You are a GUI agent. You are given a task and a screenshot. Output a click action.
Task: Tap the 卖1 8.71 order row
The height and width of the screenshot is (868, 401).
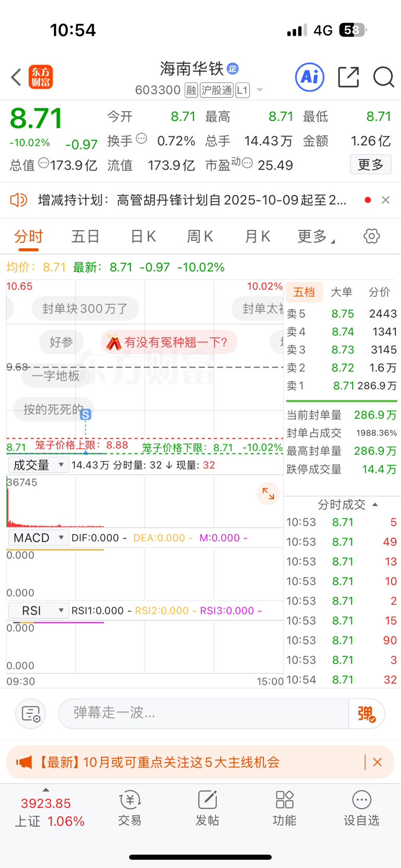tap(342, 386)
